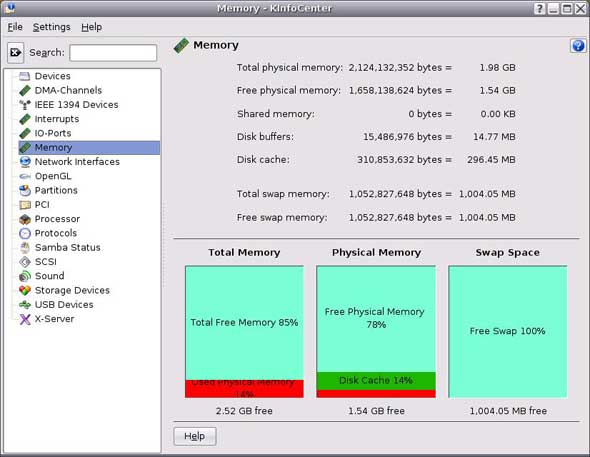This screenshot has height=457, width=590.
Task: Select IO-Ports entry
Action: pos(53,134)
